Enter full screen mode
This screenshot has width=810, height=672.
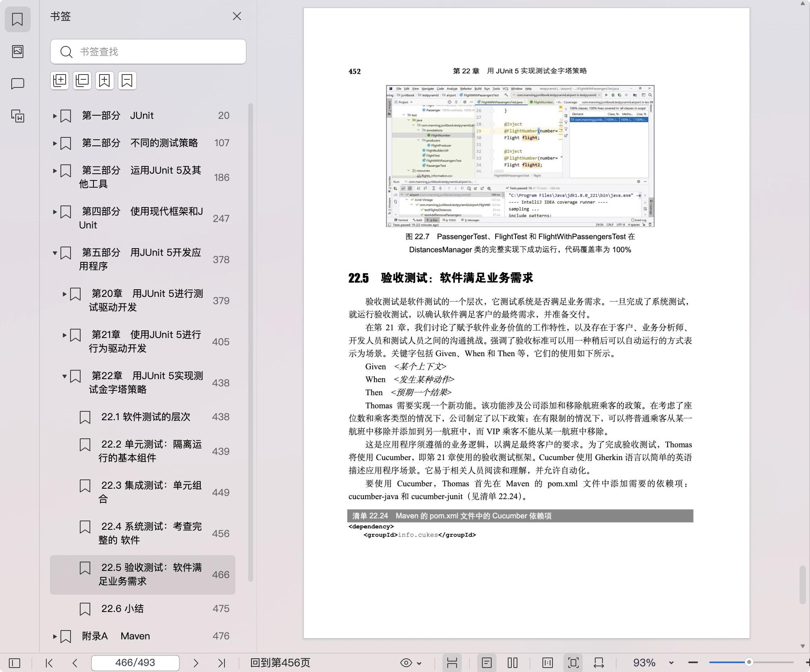click(573, 663)
